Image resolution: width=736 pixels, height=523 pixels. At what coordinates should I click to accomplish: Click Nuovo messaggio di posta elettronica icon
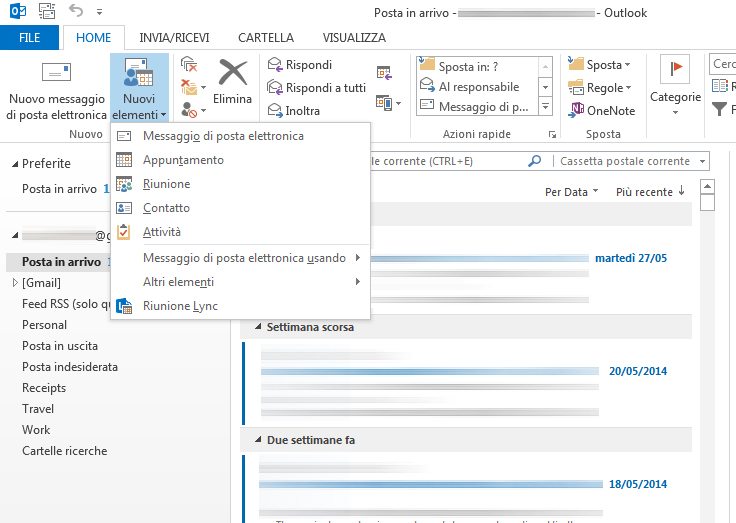56,75
